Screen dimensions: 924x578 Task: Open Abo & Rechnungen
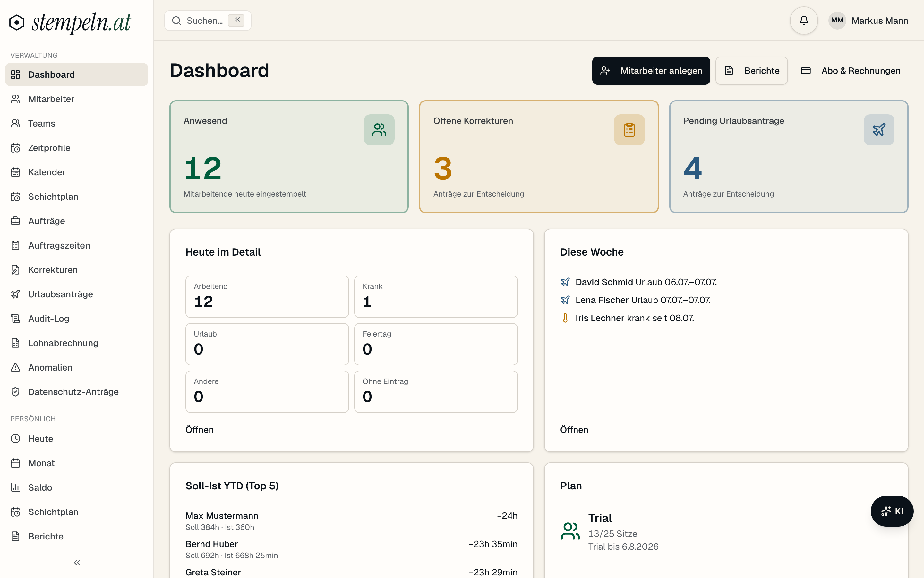tap(850, 71)
